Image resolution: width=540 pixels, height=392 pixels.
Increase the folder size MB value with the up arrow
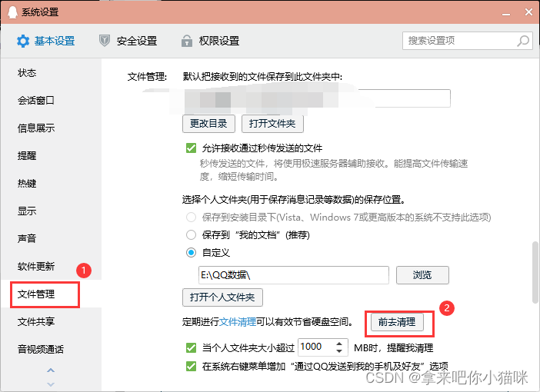(x=339, y=344)
